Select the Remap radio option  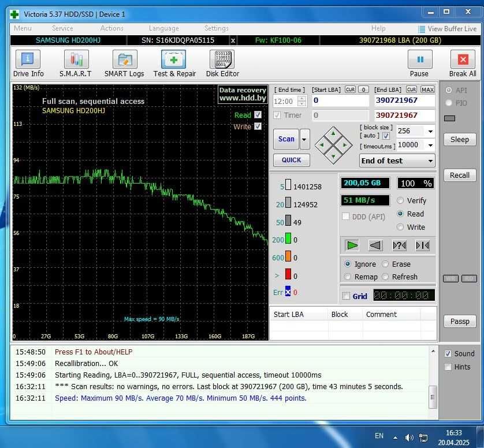point(348,277)
